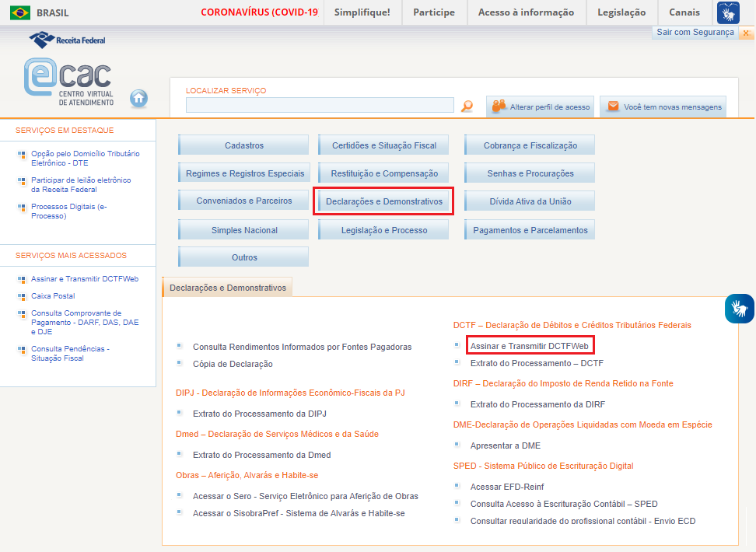This screenshot has width=756, height=552.
Task: Click the envelope new messages icon
Action: pos(614,106)
